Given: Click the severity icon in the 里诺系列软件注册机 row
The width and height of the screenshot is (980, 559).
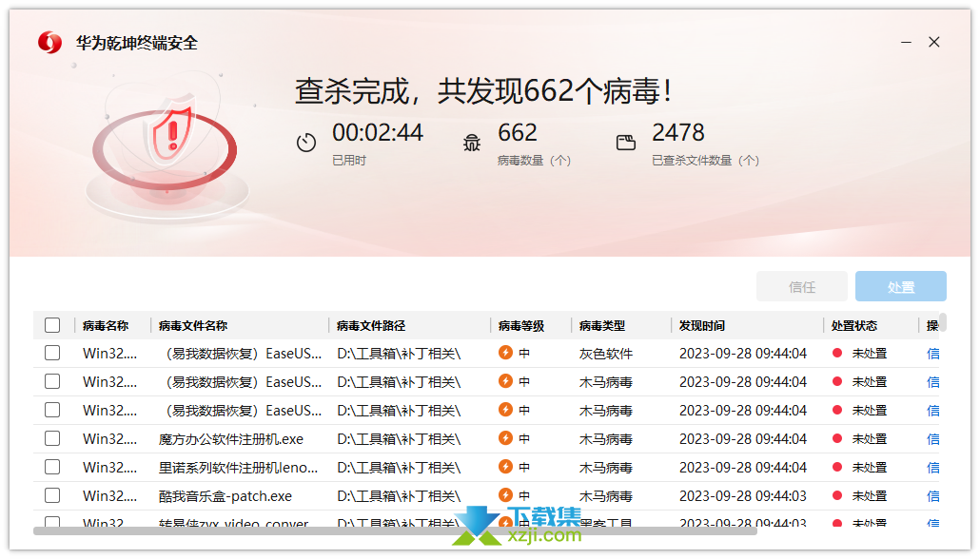Looking at the screenshot, I should 505,467.
